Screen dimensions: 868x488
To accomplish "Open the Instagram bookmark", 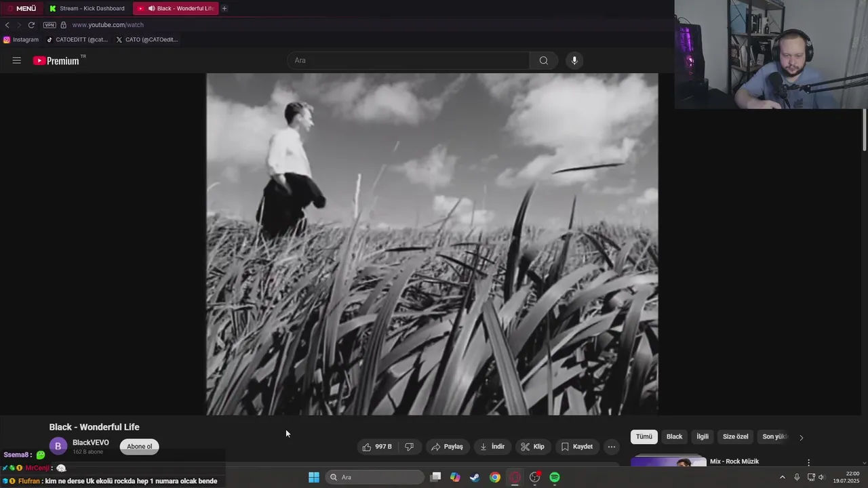I will point(21,39).
